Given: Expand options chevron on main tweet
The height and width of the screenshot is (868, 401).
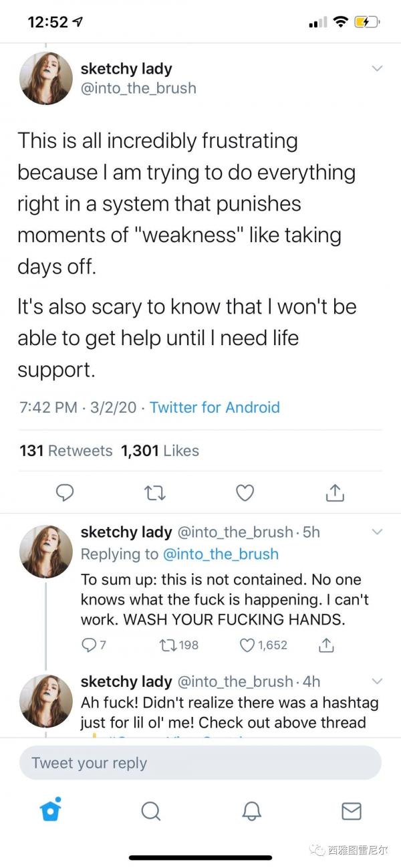Looking at the screenshot, I should pos(377,68).
